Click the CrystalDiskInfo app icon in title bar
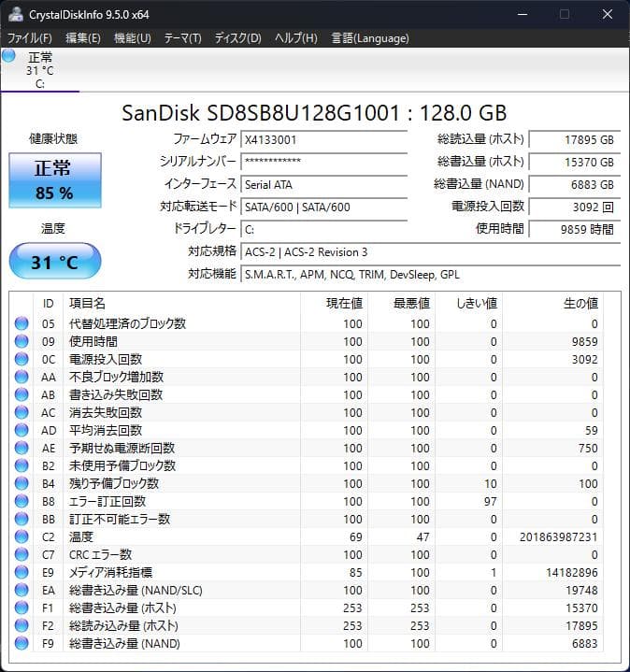The width and height of the screenshot is (630, 672). (x=16, y=14)
